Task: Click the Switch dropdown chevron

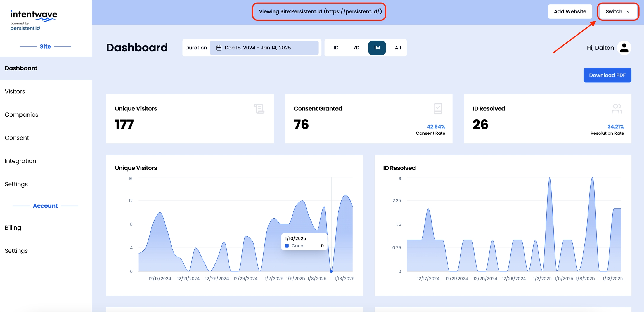Action: pos(628,11)
